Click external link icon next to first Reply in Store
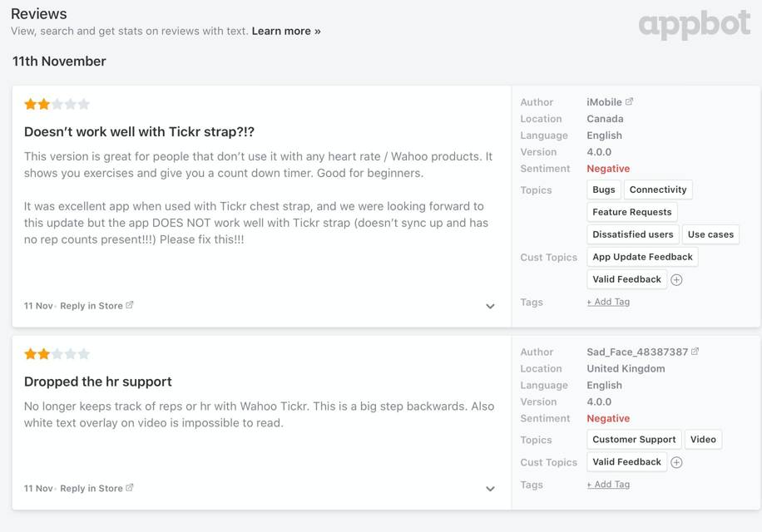This screenshot has height=532, width=762. coord(130,305)
